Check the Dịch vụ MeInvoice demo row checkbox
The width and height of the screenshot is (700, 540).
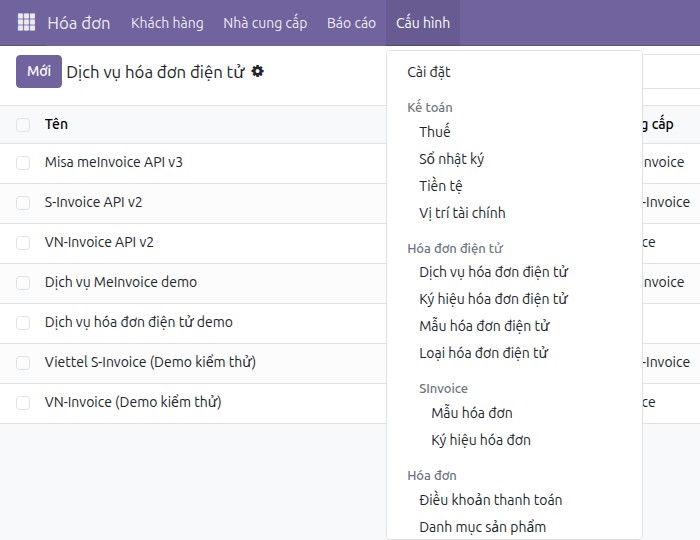click(x=23, y=282)
